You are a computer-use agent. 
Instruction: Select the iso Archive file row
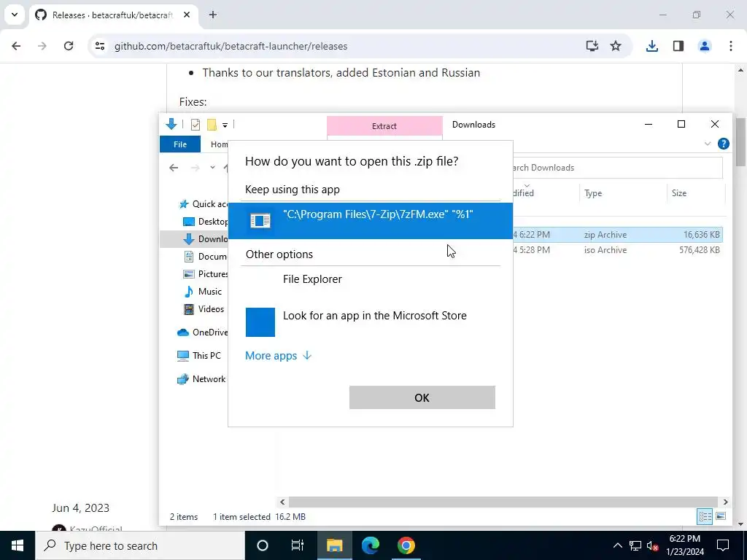[x=617, y=250]
